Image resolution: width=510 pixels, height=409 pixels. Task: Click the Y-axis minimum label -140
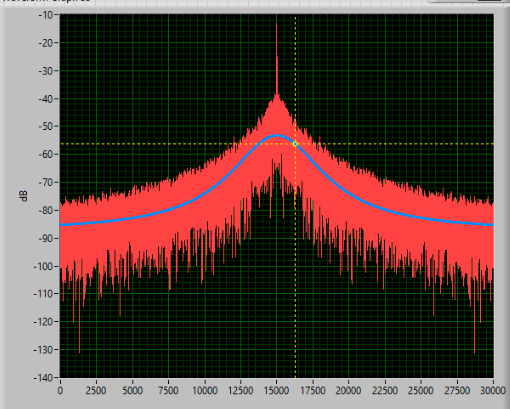(x=43, y=378)
